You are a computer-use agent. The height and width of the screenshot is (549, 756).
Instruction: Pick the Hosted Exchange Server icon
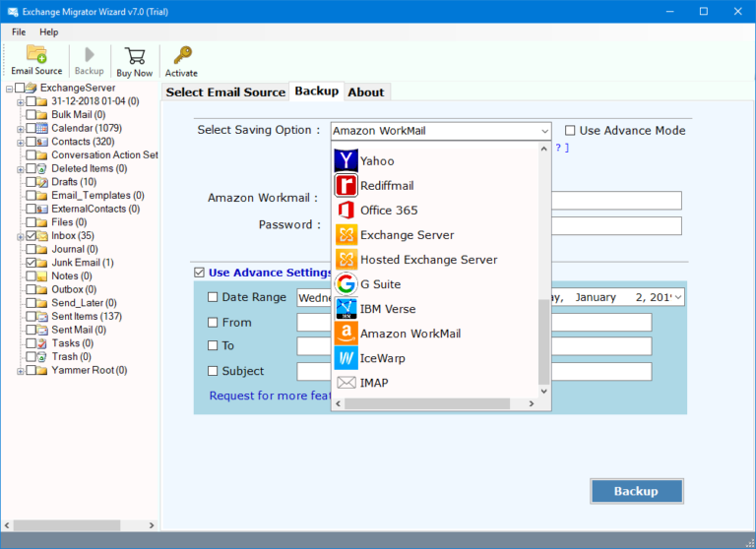pos(346,260)
